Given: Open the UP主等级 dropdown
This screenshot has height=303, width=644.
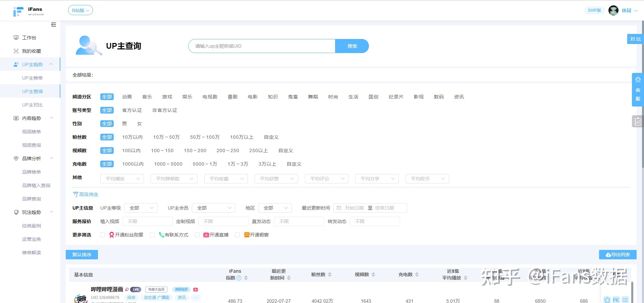Looking at the screenshot, I should pyautogui.click(x=141, y=208).
